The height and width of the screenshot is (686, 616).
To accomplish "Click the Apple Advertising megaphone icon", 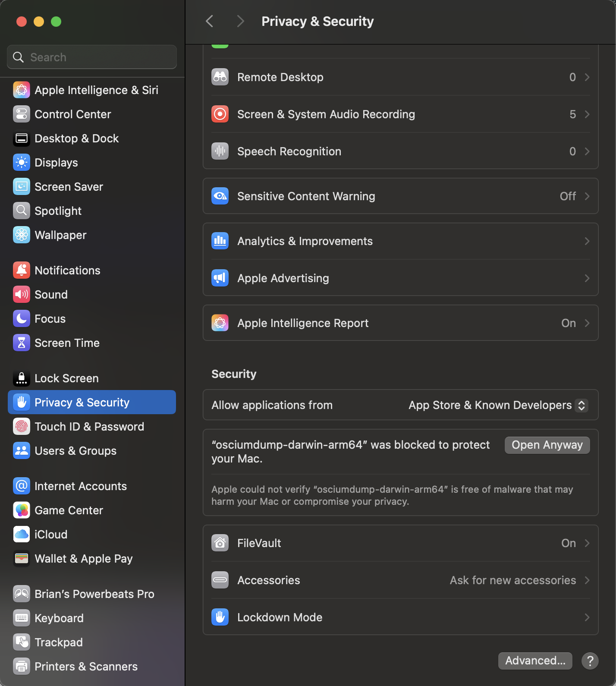I will pos(220,278).
